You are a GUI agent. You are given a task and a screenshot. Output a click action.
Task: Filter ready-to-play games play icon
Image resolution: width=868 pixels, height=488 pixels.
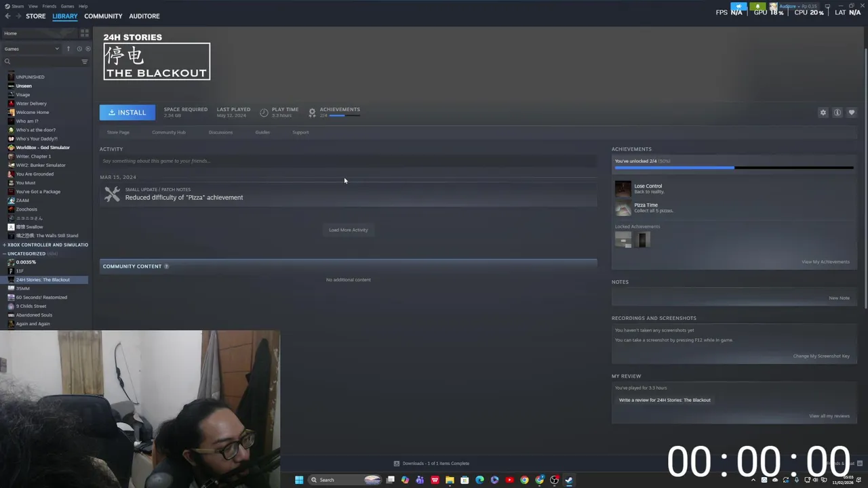[x=87, y=49]
